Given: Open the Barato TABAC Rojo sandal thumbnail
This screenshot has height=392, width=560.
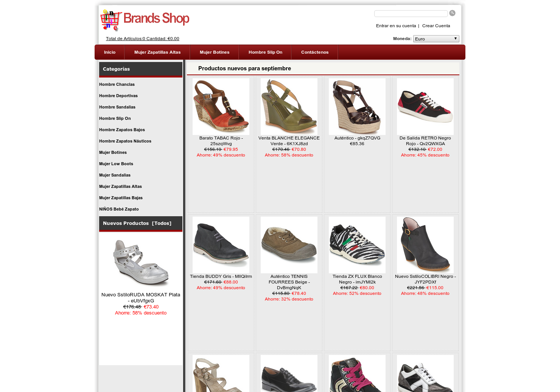Looking at the screenshot, I should coord(221,107).
